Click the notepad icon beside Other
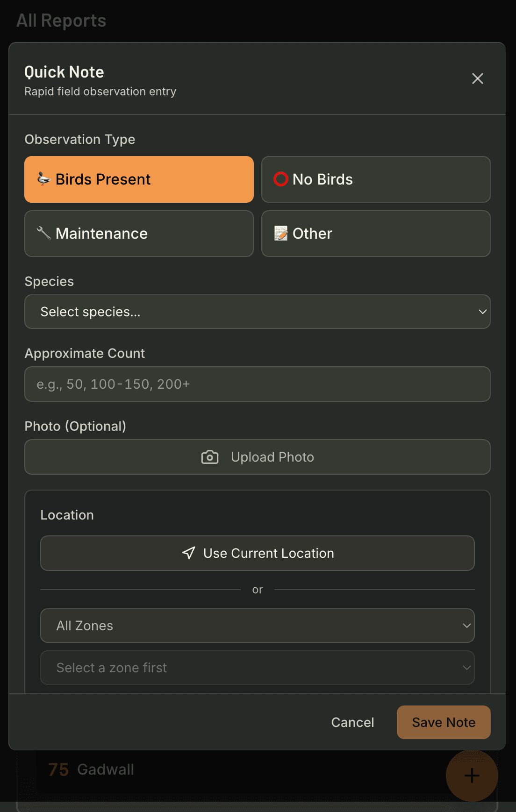The width and height of the screenshot is (516, 812). click(x=280, y=233)
